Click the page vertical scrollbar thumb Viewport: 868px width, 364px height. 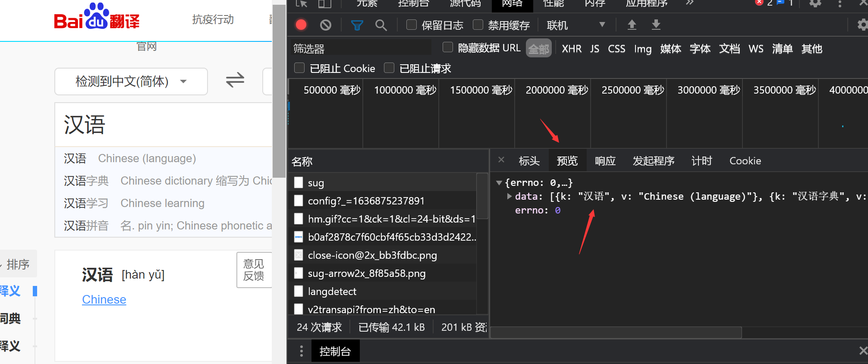279,91
